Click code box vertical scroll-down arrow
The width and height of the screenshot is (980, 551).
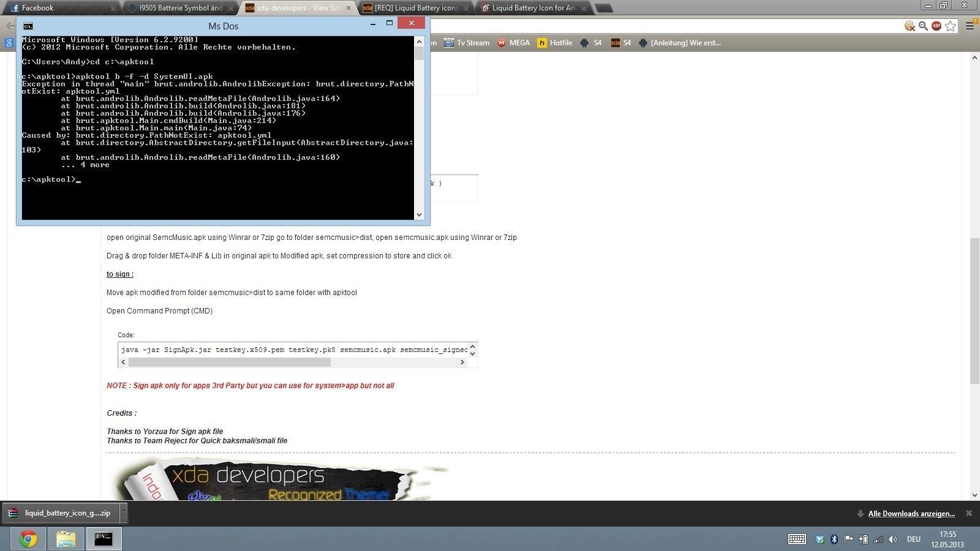[472, 353]
